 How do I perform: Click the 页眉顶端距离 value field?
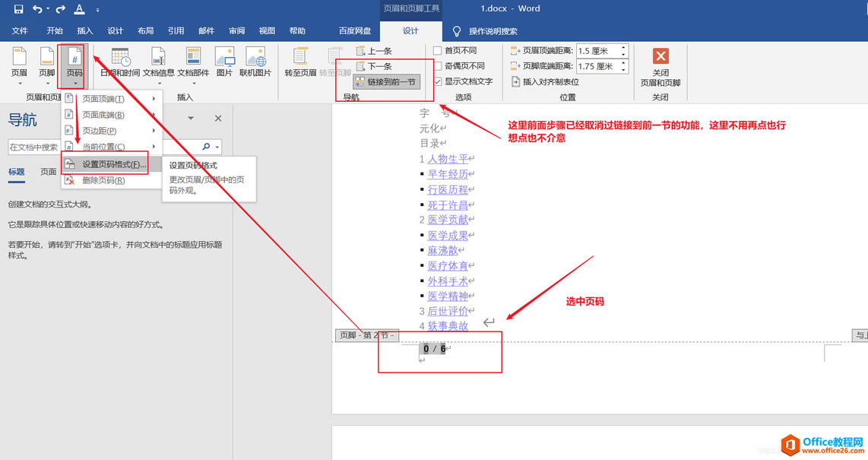(597, 51)
